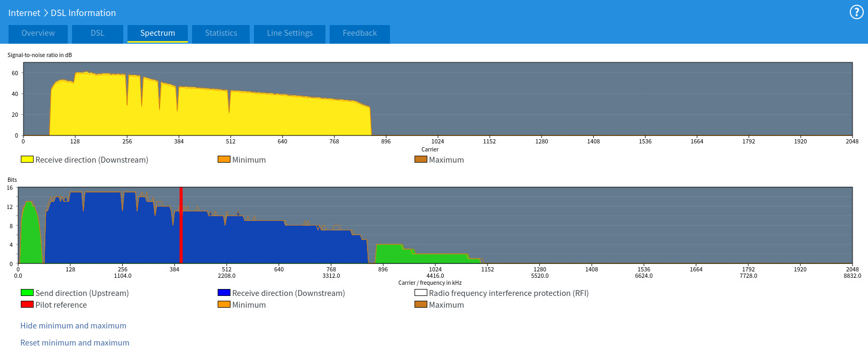Click the DSL Information breadcrumb title

pyautogui.click(x=83, y=13)
